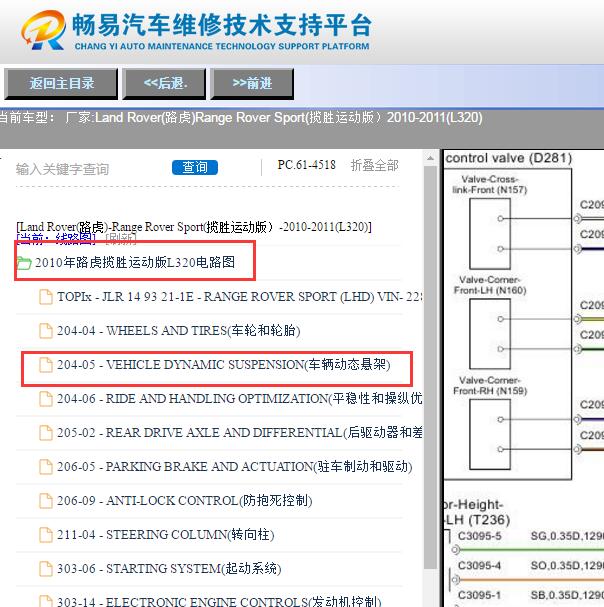
Task: Click the SG,0.35D wire label in diagram
Action: click(567, 536)
